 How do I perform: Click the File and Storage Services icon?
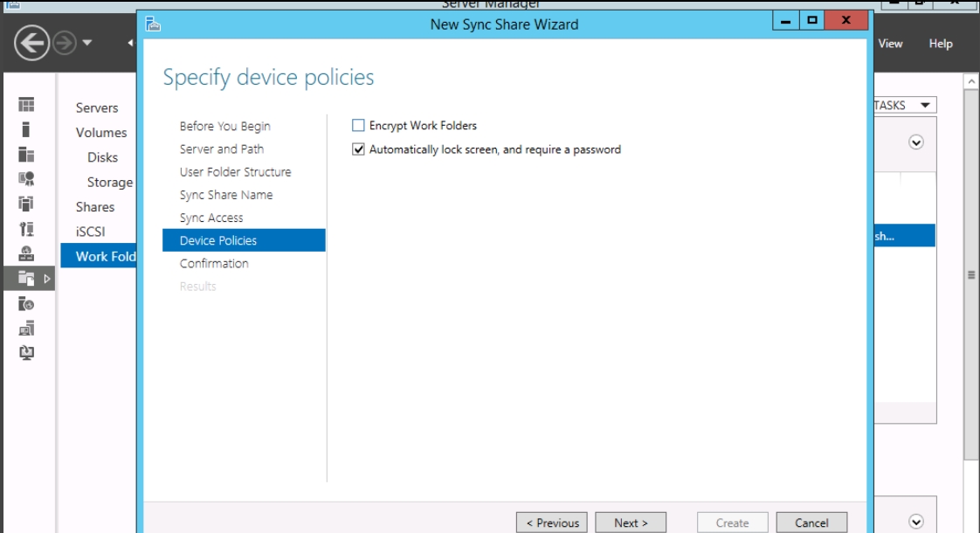pyautogui.click(x=26, y=279)
